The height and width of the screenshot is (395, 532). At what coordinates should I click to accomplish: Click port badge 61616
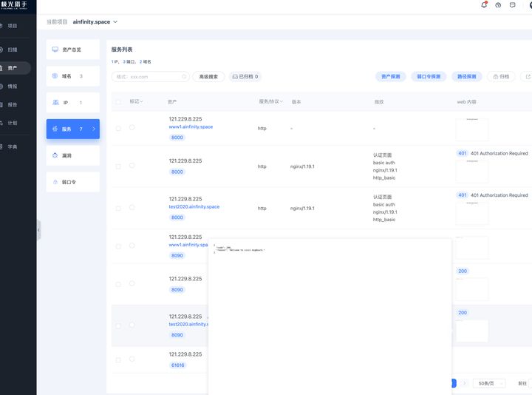coord(177,365)
